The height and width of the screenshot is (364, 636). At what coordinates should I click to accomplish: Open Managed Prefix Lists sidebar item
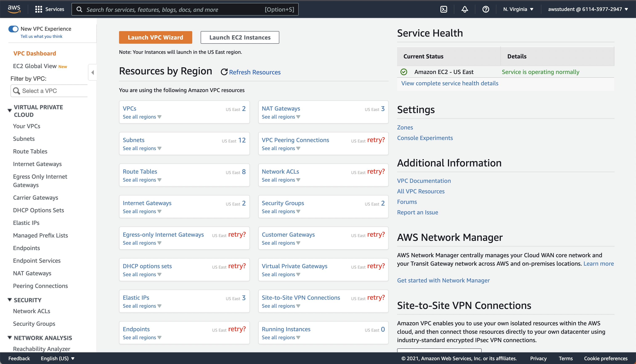(x=40, y=235)
